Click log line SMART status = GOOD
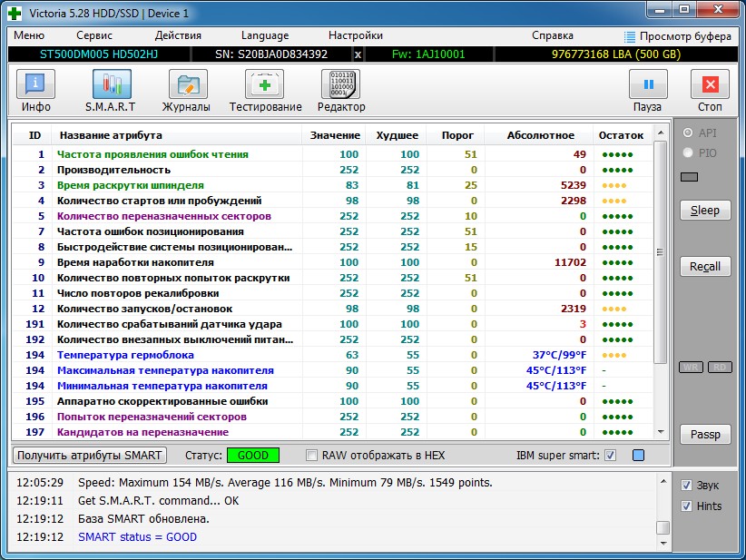746x560 pixels. tap(137, 537)
